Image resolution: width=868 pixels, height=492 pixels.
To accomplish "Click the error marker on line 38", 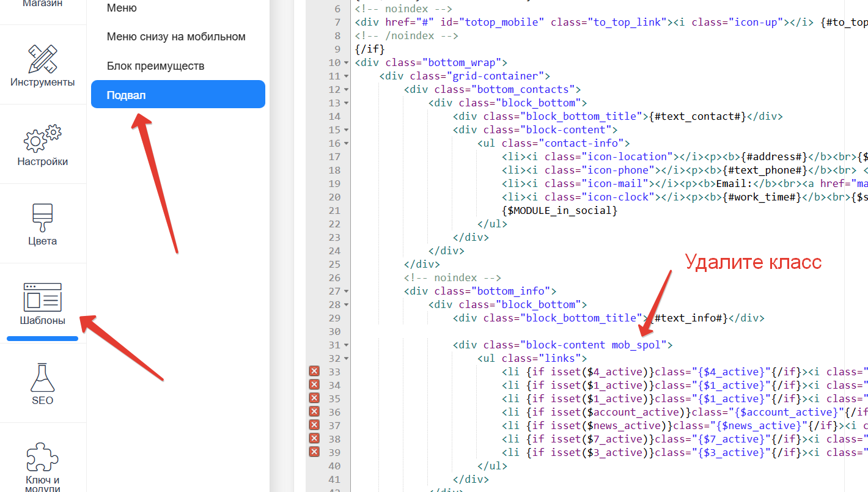I will coord(314,439).
